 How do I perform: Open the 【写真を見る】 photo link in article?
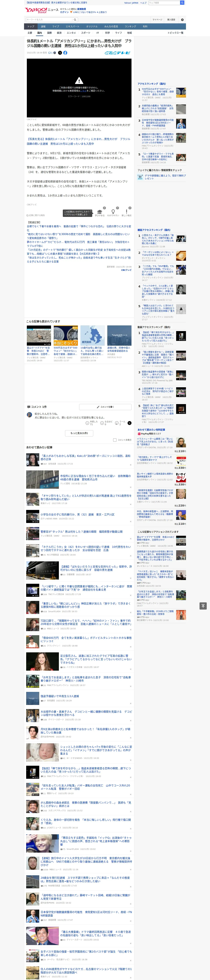coord(78,141)
